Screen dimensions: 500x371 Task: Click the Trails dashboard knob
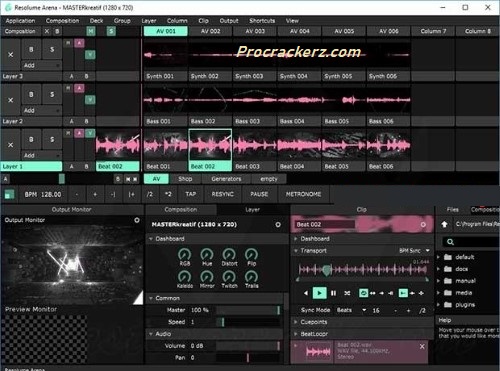coord(251,277)
